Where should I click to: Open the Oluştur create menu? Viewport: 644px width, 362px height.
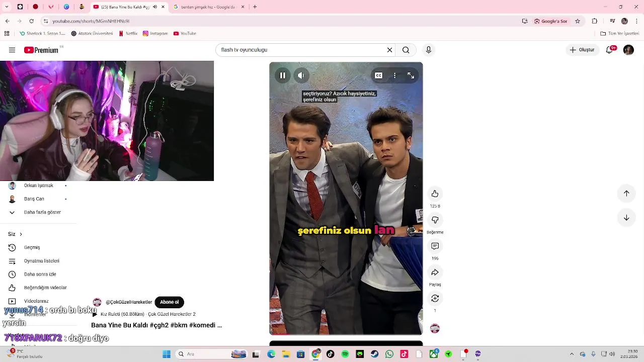pos(582,50)
